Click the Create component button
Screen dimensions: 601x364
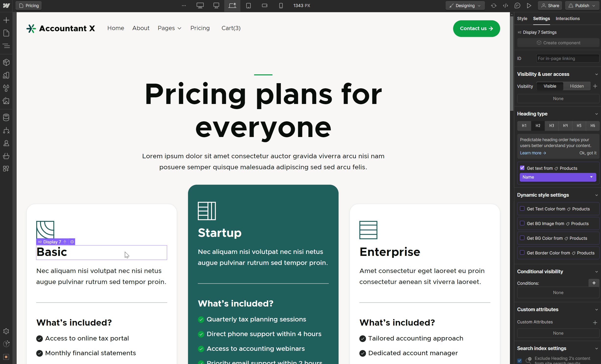[x=558, y=43]
